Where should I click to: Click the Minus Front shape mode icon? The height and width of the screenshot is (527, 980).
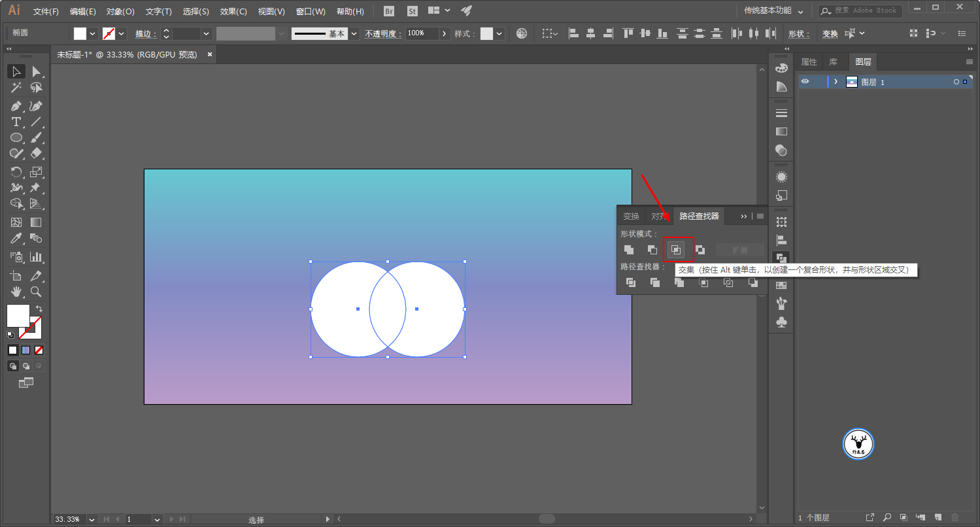point(652,250)
